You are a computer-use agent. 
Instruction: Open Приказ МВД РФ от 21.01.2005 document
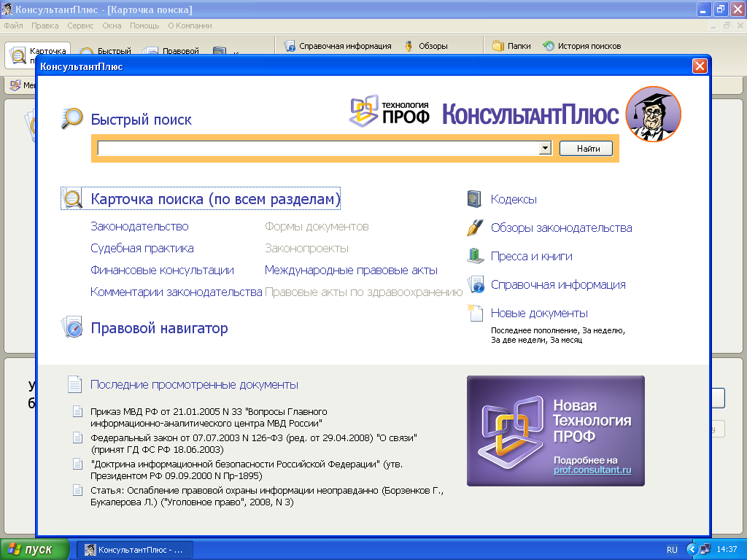tap(209, 417)
